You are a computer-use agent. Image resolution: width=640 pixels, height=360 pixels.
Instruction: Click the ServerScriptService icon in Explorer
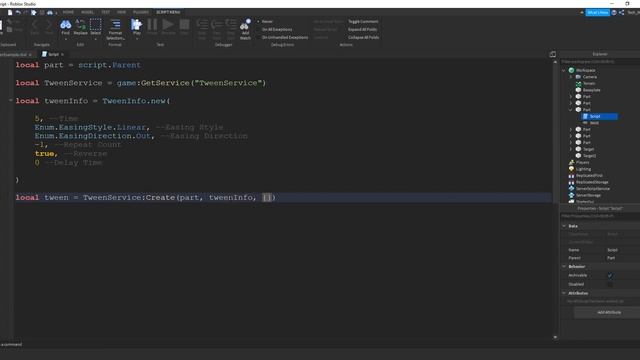click(x=571, y=189)
